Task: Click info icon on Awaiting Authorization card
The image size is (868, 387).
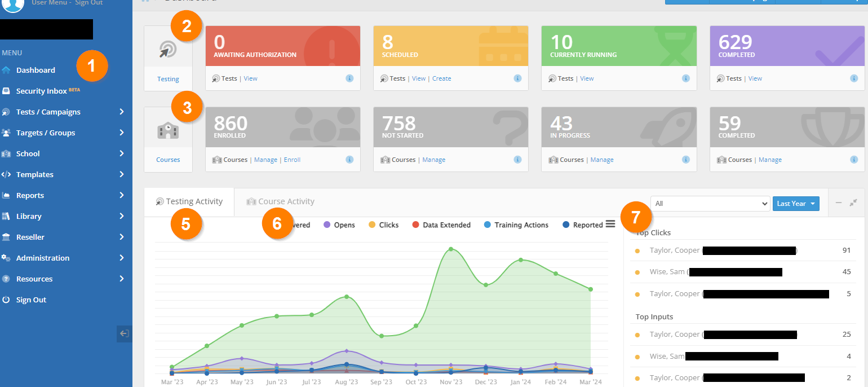Action: pos(349,78)
